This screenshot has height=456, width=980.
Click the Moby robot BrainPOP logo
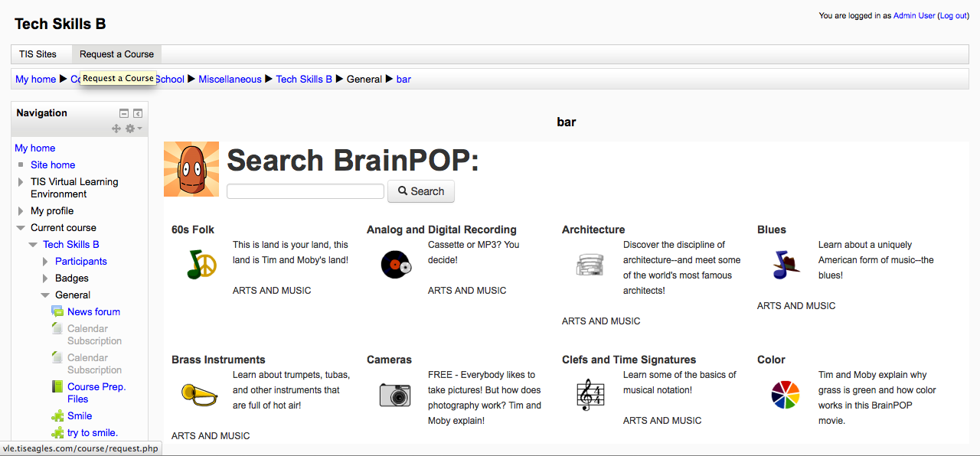191,169
